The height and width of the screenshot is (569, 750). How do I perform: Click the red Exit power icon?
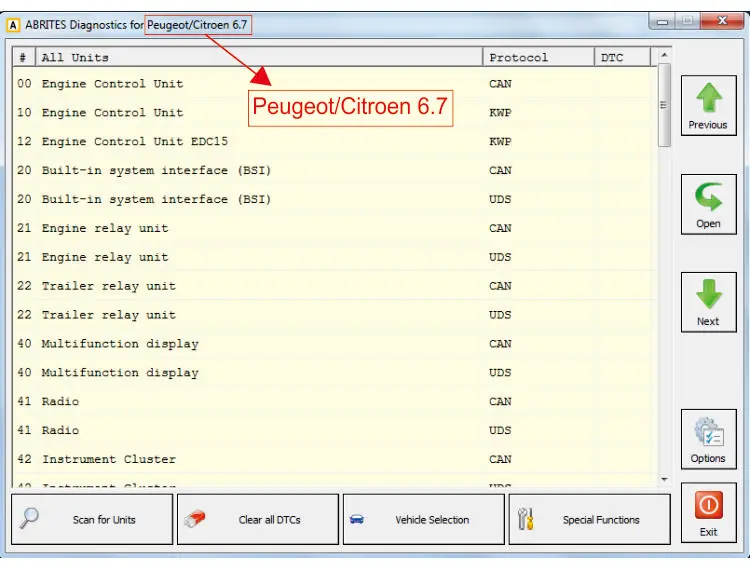[x=708, y=505]
